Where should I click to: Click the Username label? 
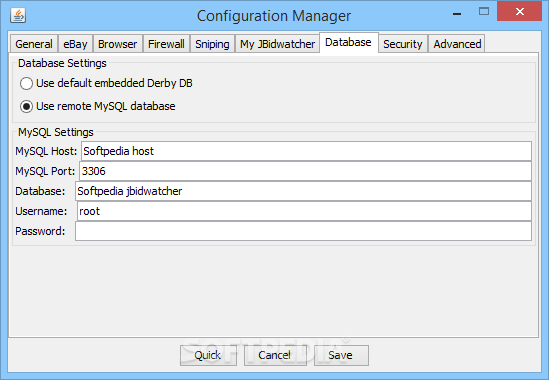pyautogui.click(x=41, y=211)
